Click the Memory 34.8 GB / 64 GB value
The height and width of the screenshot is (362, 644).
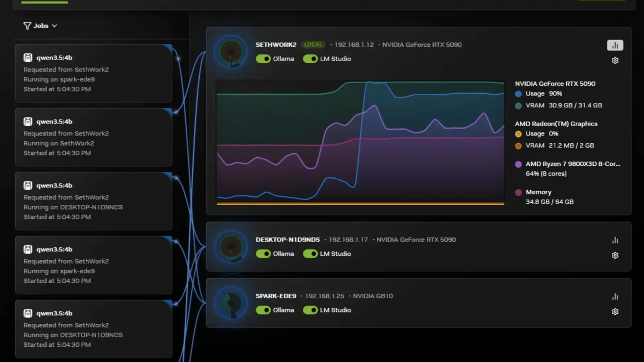tap(549, 202)
